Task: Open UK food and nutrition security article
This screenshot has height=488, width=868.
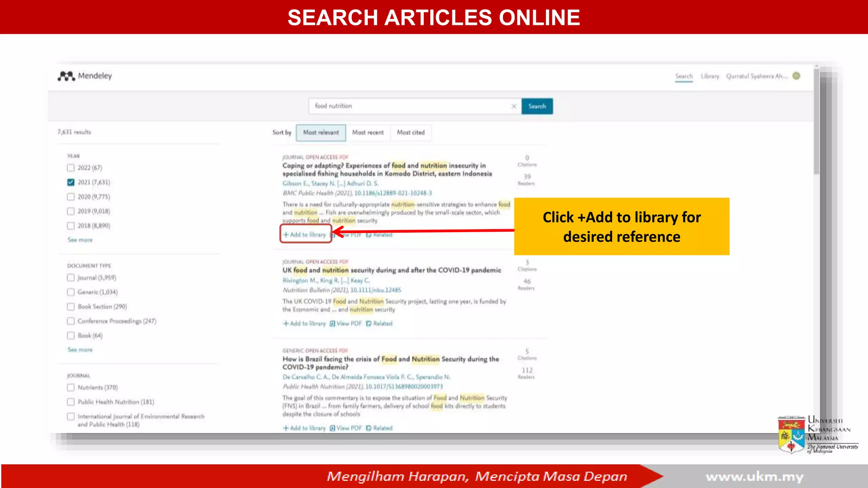Action: [392, 270]
